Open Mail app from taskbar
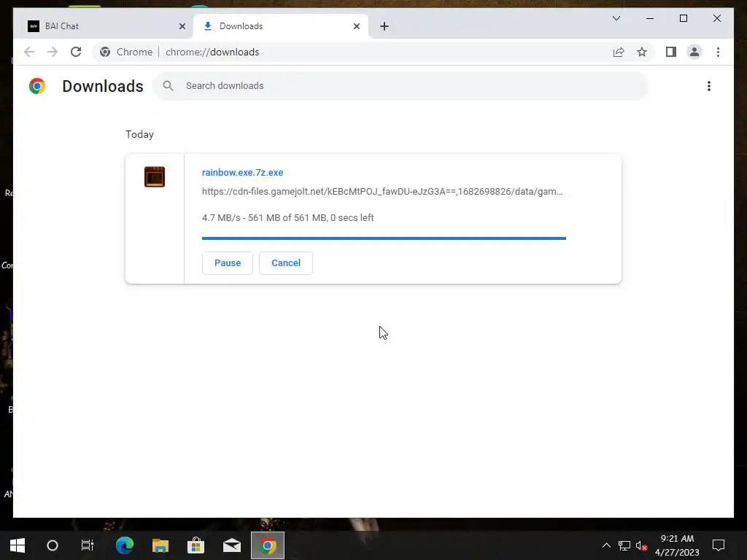Image resolution: width=747 pixels, height=560 pixels. click(232, 545)
